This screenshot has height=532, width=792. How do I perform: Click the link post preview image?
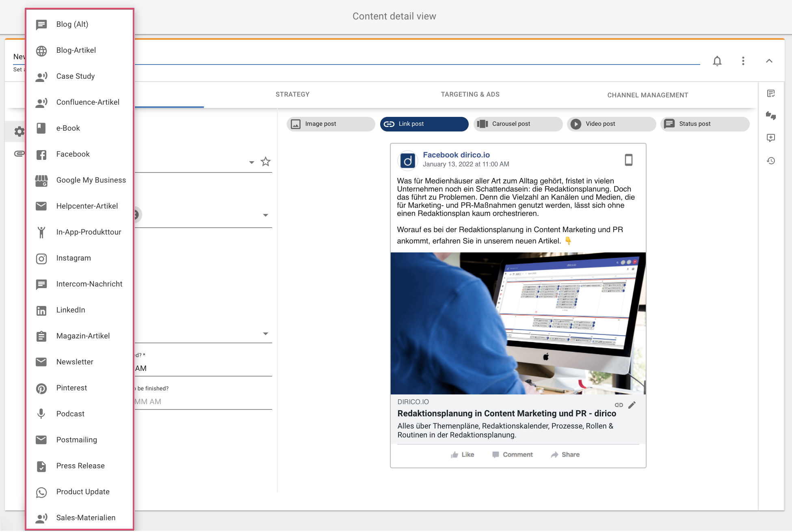[518, 323]
